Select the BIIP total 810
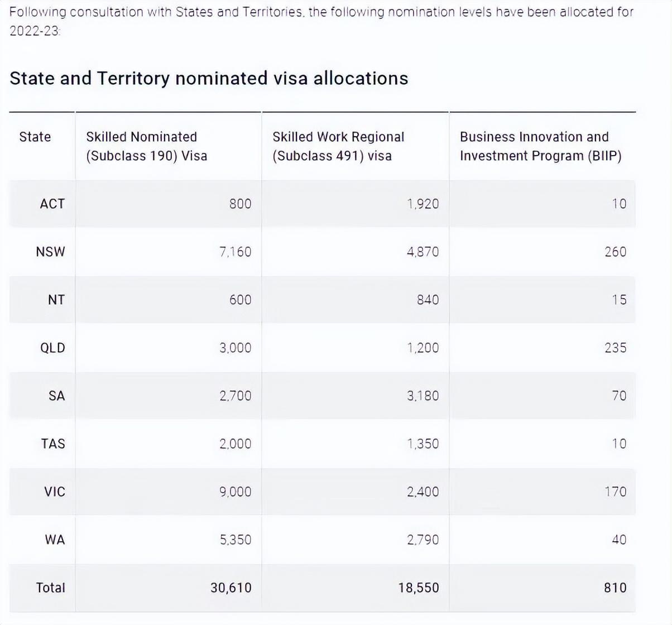 (x=615, y=588)
